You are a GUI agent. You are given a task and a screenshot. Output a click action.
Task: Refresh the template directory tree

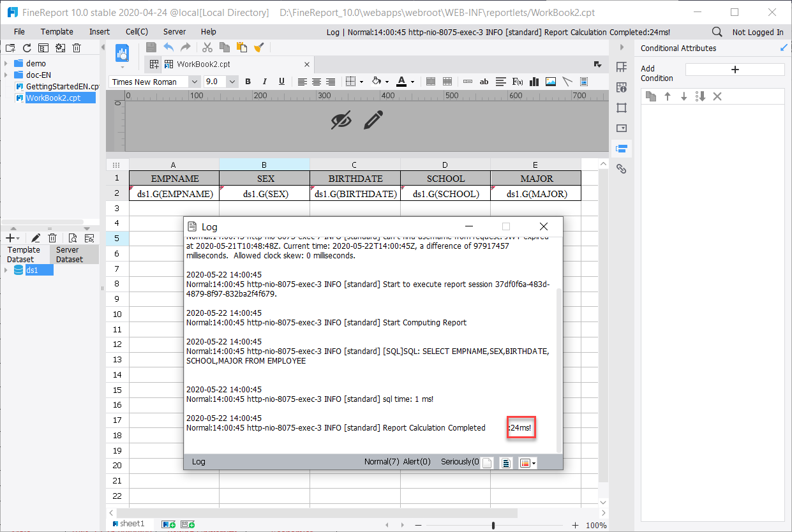tap(27, 48)
